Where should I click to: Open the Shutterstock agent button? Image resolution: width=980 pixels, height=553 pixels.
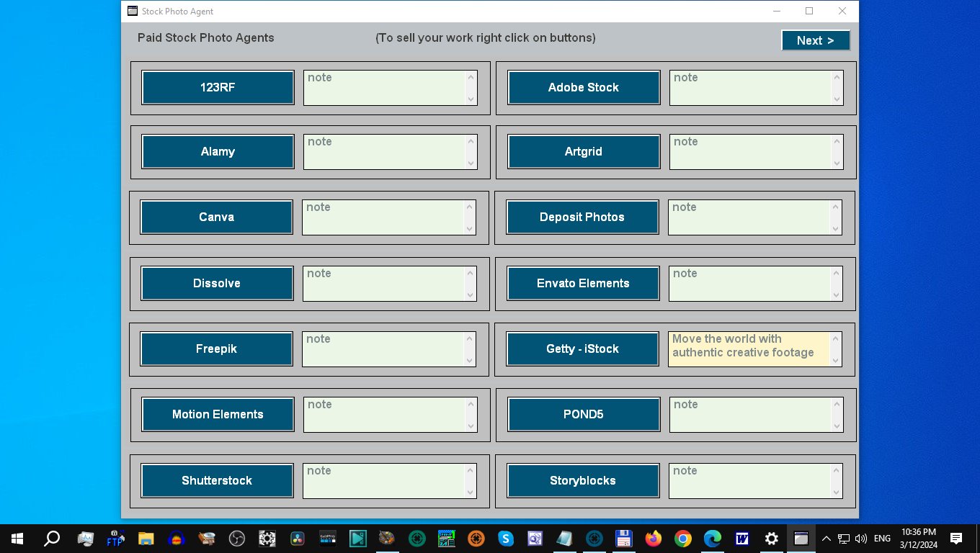point(217,480)
